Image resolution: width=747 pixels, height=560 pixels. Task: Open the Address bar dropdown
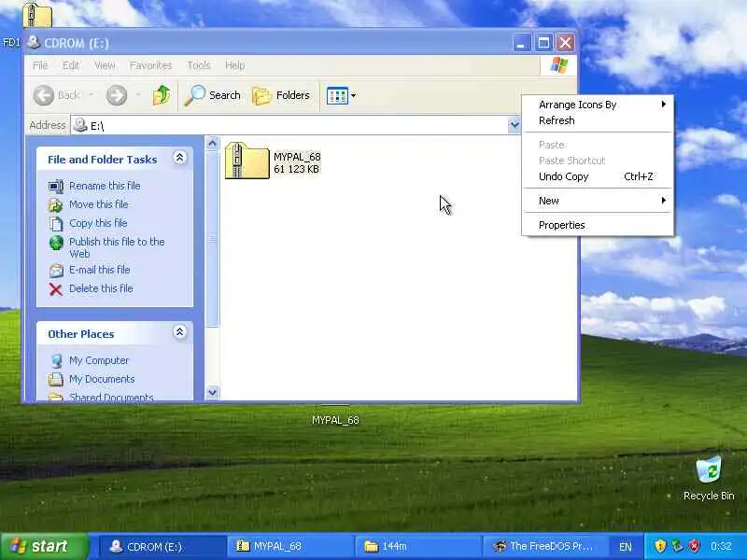(514, 125)
